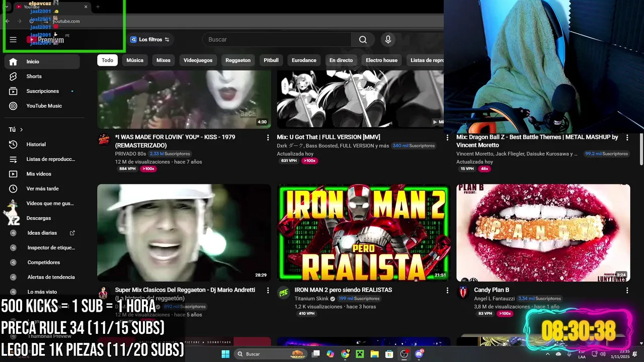This screenshot has height=362, width=644.
Task: Open Descargas in the sidebar
Action: pyautogui.click(x=42, y=218)
